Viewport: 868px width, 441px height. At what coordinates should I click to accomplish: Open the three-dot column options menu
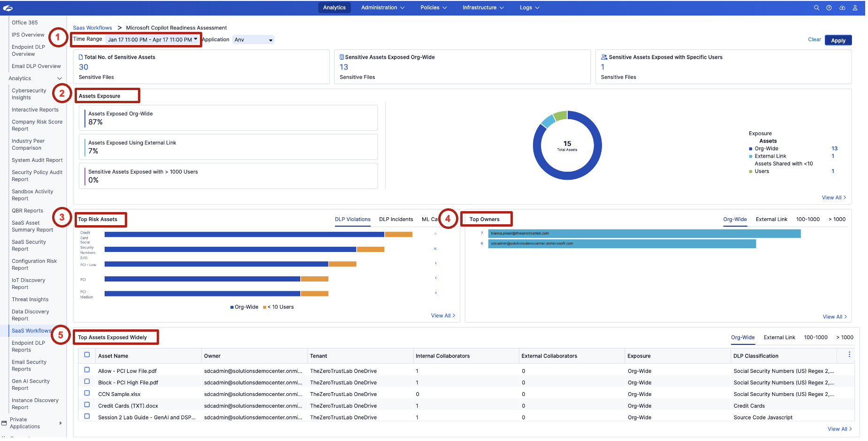[849, 355]
